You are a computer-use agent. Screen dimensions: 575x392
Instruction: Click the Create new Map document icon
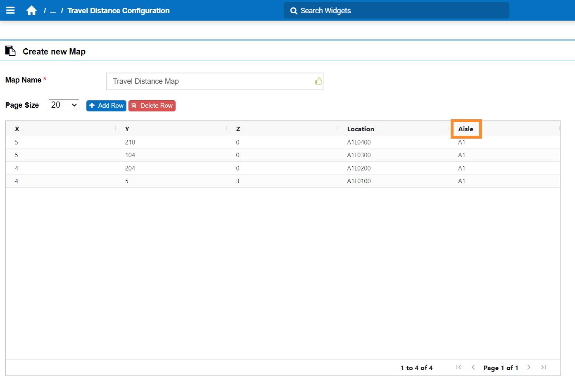pyautogui.click(x=10, y=51)
